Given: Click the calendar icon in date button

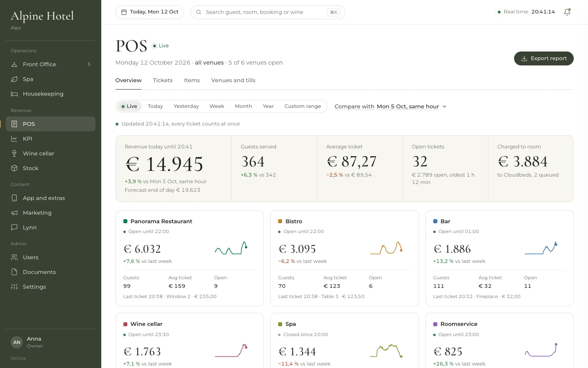Looking at the screenshot, I should click(x=124, y=12).
